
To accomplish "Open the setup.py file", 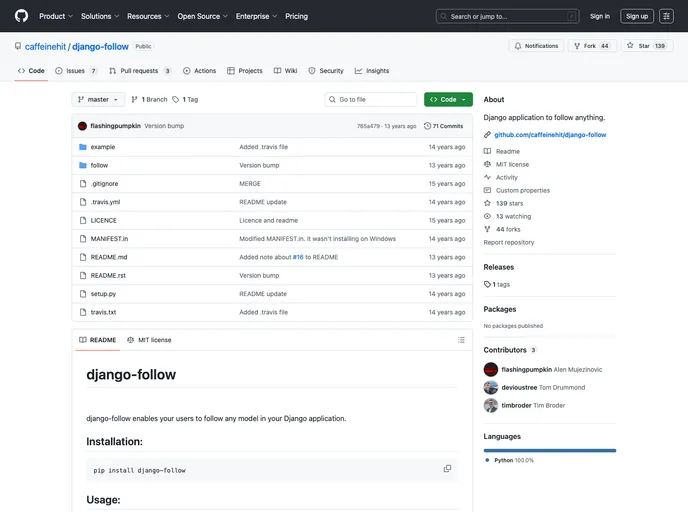I will click(103, 294).
